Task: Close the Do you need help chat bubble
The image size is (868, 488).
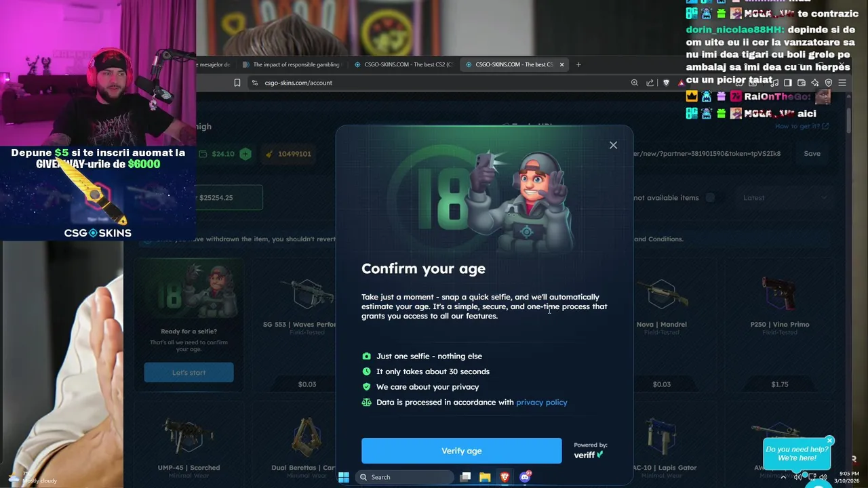Action: point(829,441)
